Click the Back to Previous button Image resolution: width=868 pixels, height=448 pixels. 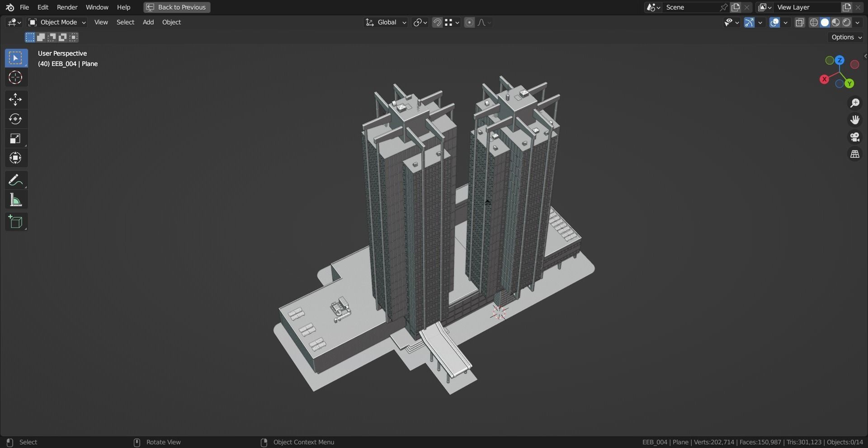[177, 7]
